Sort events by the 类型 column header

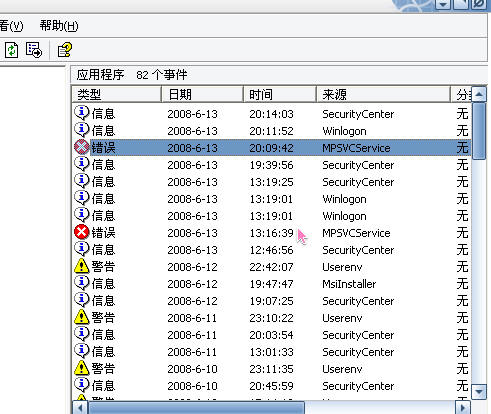coord(116,94)
